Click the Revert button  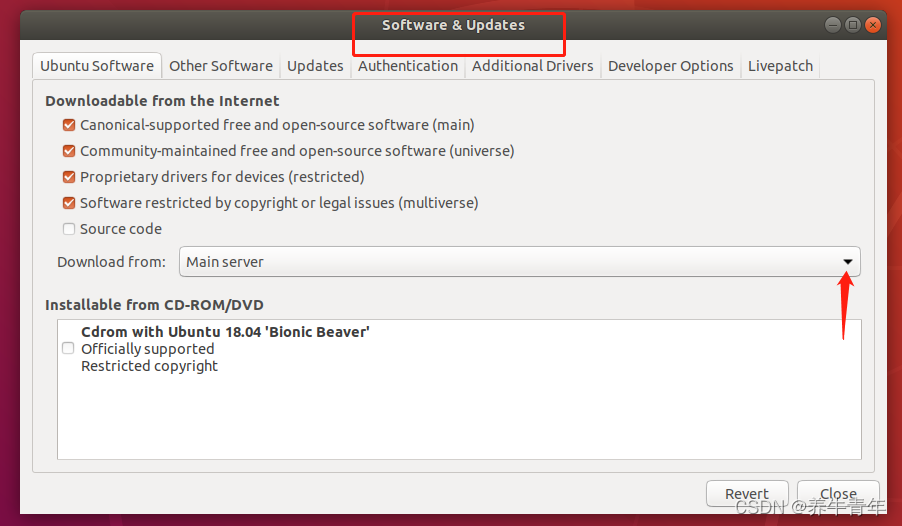pos(747,494)
